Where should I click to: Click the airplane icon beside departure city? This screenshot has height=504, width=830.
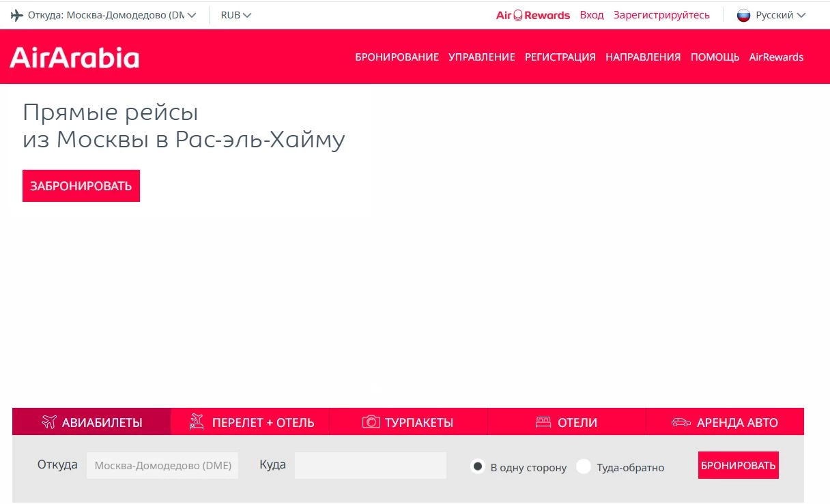pyautogui.click(x=17, y=15)
